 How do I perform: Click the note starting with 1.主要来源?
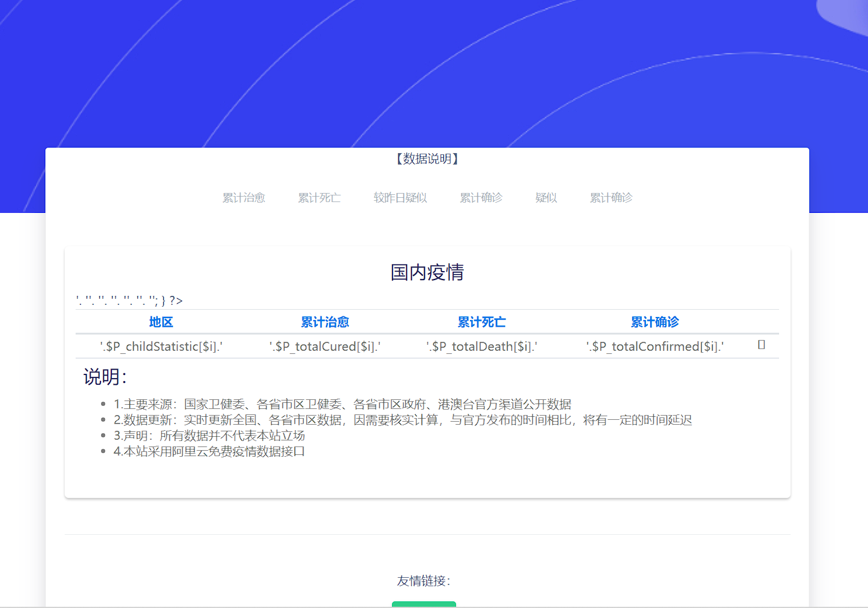pos(342,404)
